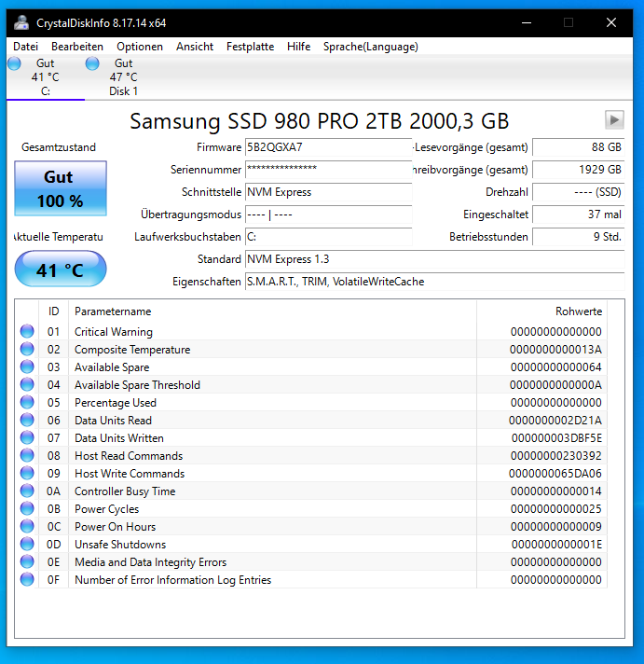Click the Eigenschaften field with S.M.A.R.T., TRIM
Image resolution: width=644 pixels, height=664 pixels.
434,282
